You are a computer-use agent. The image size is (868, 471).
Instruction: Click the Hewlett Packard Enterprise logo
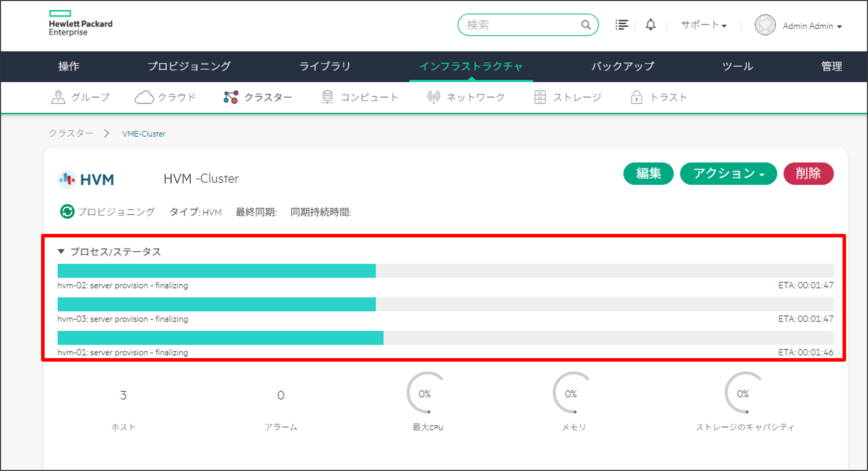click(x=81, y=24)
